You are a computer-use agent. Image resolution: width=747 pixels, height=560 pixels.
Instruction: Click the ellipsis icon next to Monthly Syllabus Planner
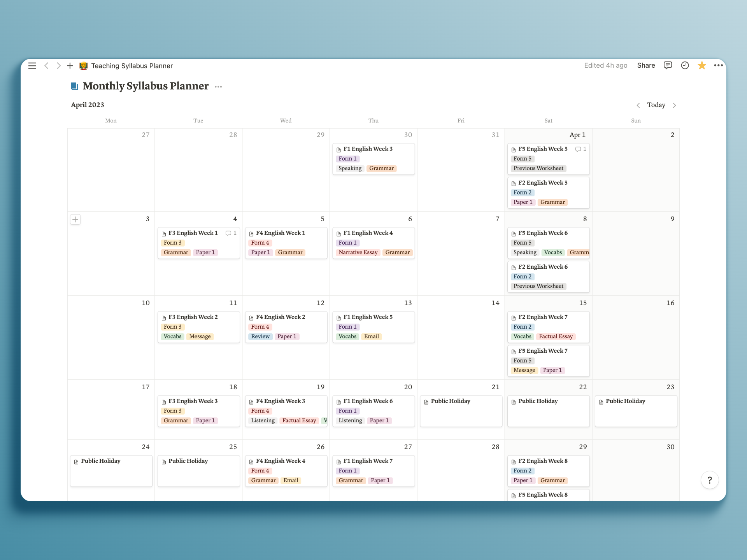coord(218,86)
